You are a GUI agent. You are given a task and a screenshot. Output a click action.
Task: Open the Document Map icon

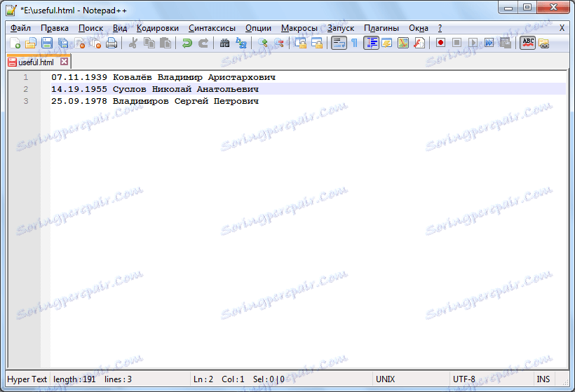pyautogui.click(x=403, y=43)
